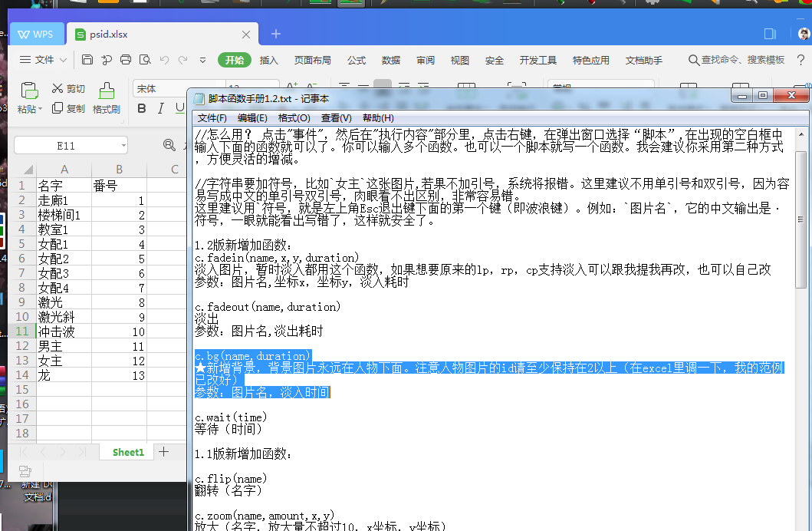Viewport: 812px width, 531px height.
Task: Select row 11 header
Action: (22, 331)
